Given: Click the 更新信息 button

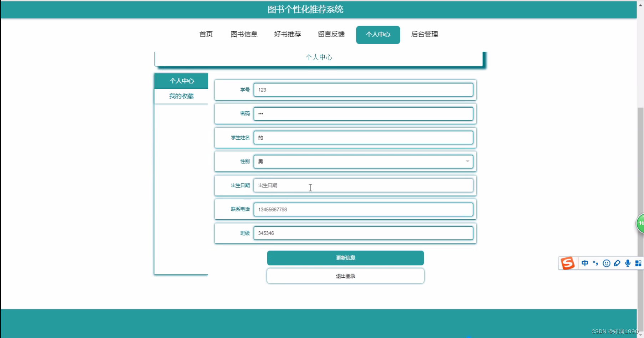Looking at the screenshot, I should point(345,258).
